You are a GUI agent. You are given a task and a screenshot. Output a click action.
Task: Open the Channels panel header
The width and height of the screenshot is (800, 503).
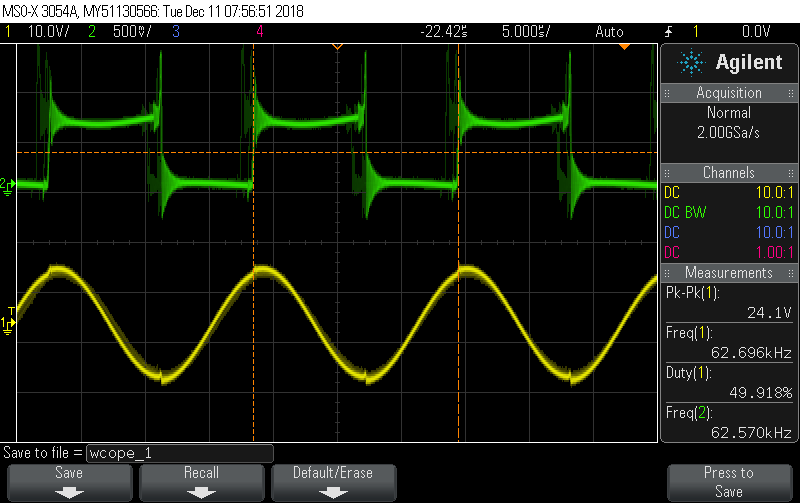coord(729,172)
